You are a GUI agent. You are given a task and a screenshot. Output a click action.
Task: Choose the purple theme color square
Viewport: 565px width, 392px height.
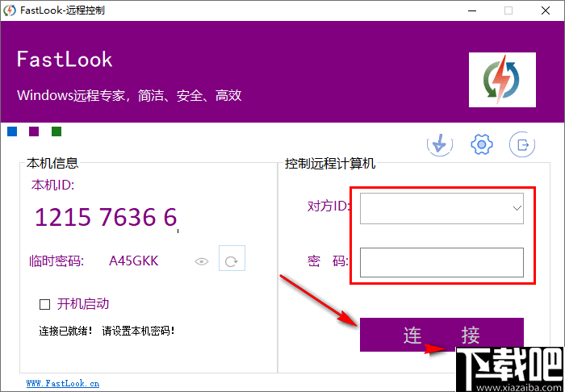(34, 131)
